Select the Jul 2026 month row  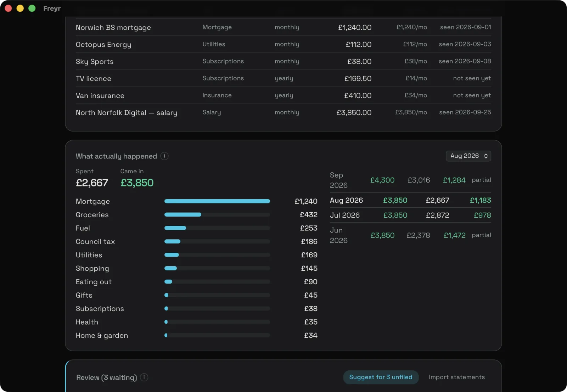point(410,215)
